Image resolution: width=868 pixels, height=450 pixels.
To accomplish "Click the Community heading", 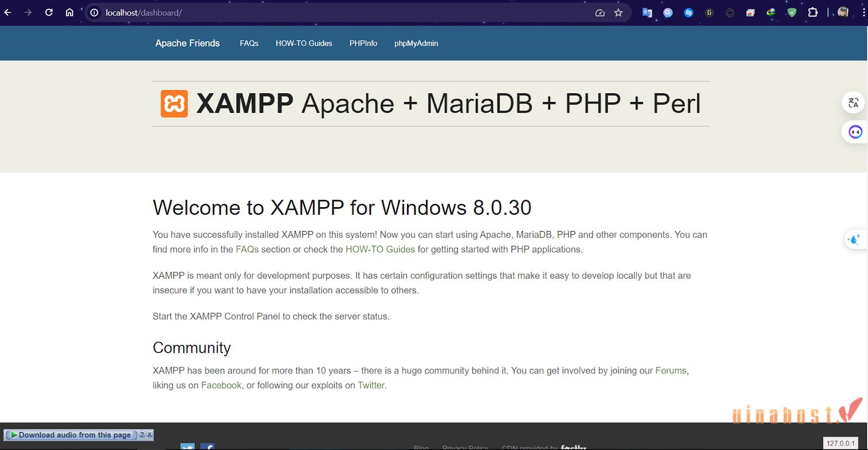I will coord(192,348).
